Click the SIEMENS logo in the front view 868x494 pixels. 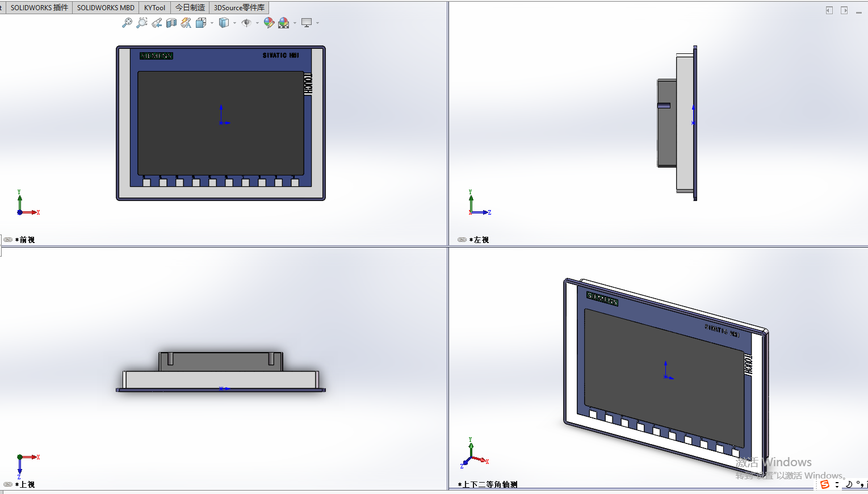pos(156,56)
